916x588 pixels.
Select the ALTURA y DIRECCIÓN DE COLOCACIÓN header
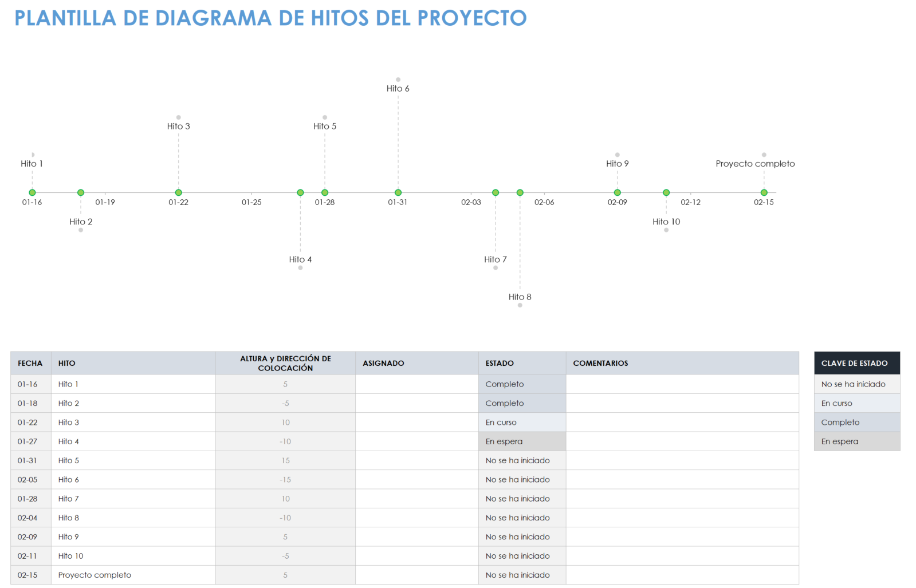point(285,363)
